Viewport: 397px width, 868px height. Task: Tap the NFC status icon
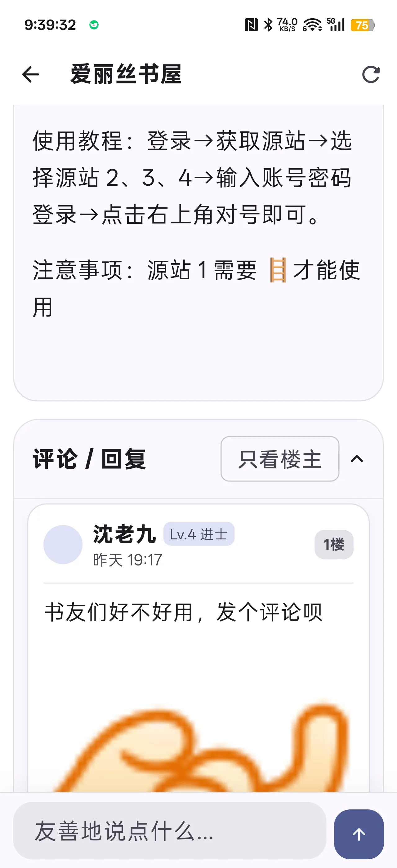pyautogui.click(x=251, y=25)
